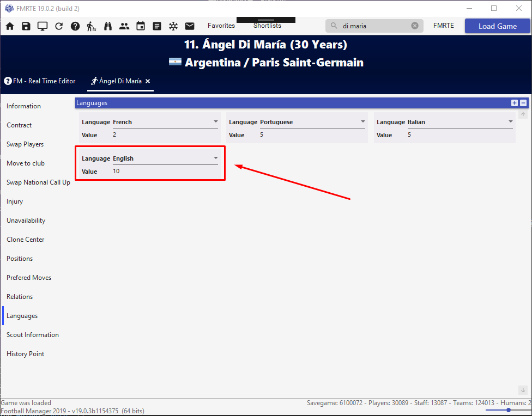Viewport: 532px width, 416px height.
Task: Click the Load Game button
Action: pos(498,26)
